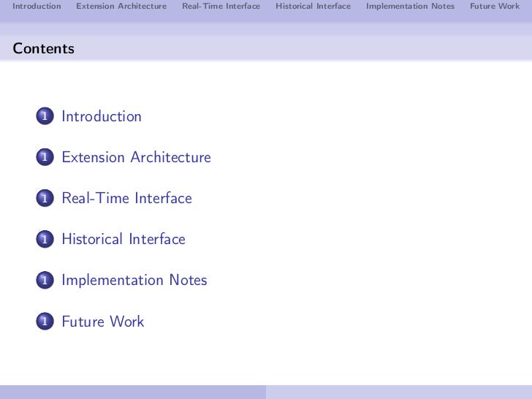Follow the Future Work contents link
Viewport: 532px width, 399px height.
(103, 322)
